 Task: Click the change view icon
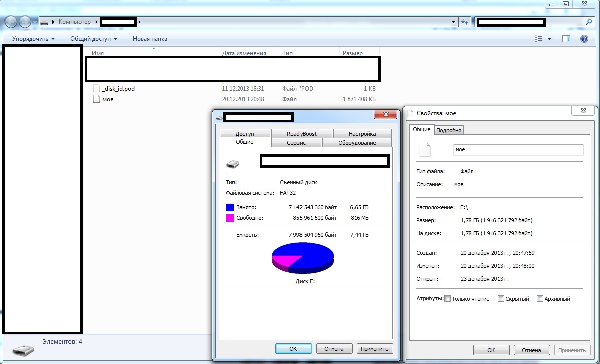click(539, 39)
